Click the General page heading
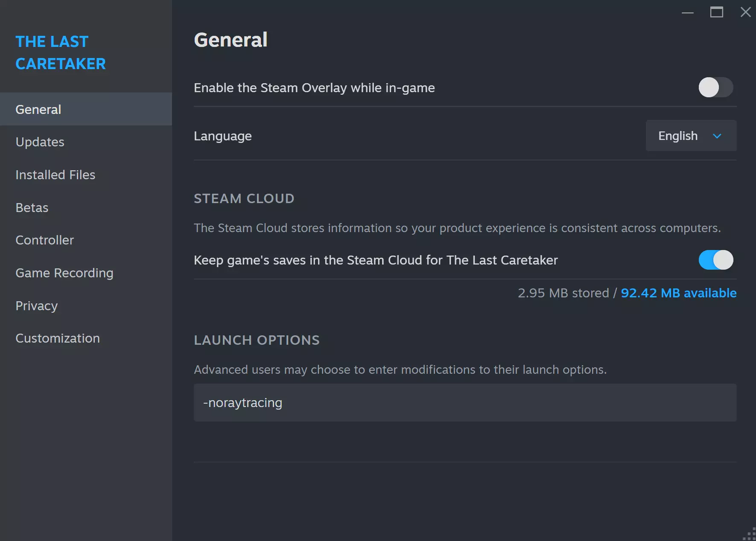Image resolution: width=756 pixels, height=541 pixels. click(x=231, y=40)
